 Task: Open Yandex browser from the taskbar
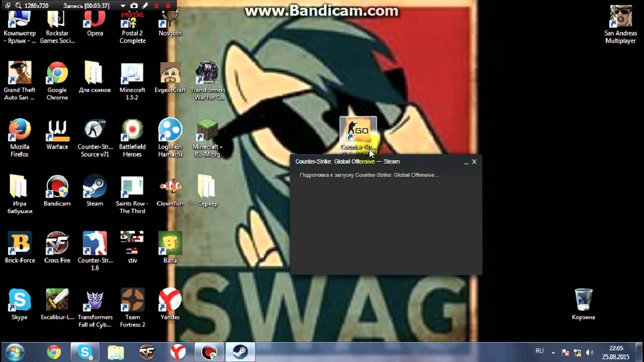pyautogui.click(x=179, y=352)
